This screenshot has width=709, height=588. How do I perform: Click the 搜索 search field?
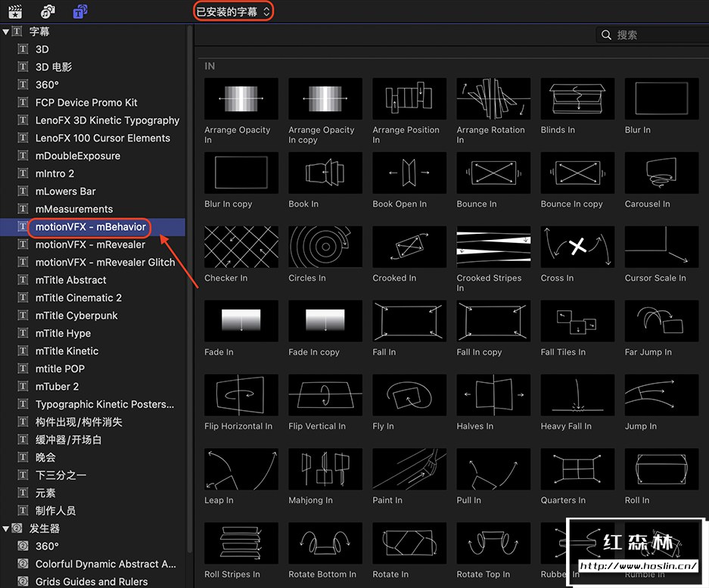click(652, 35)
